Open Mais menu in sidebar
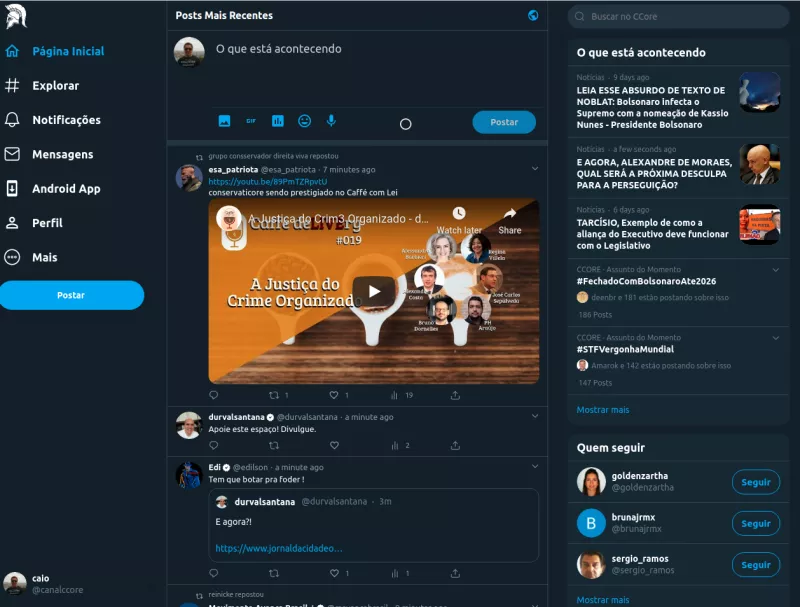The height and width of the screenshot is (607, 800). click(31, 257)
